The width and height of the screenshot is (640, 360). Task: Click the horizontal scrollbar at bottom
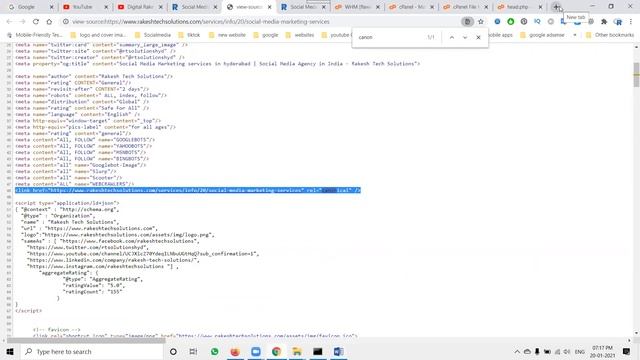point(86,340)
